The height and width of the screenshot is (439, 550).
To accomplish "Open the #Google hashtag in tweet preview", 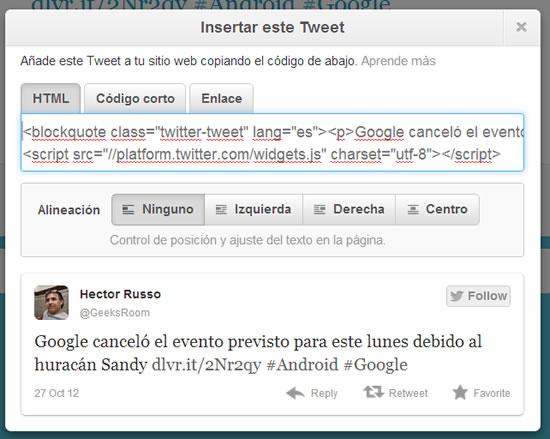I will click(375, 365).
